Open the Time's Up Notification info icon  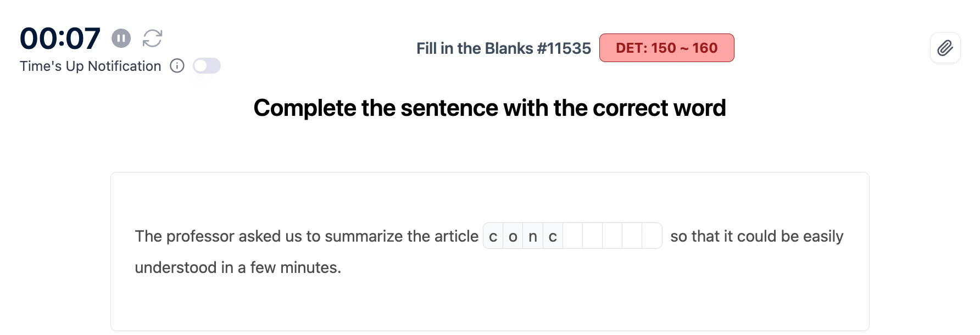click(x=177, y=66)
